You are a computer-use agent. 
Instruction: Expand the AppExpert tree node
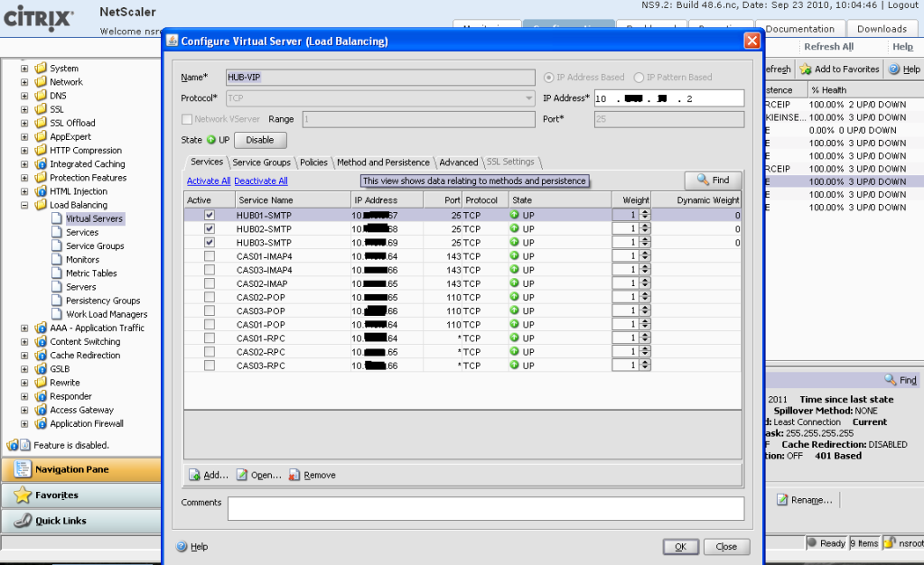(24, 136)
